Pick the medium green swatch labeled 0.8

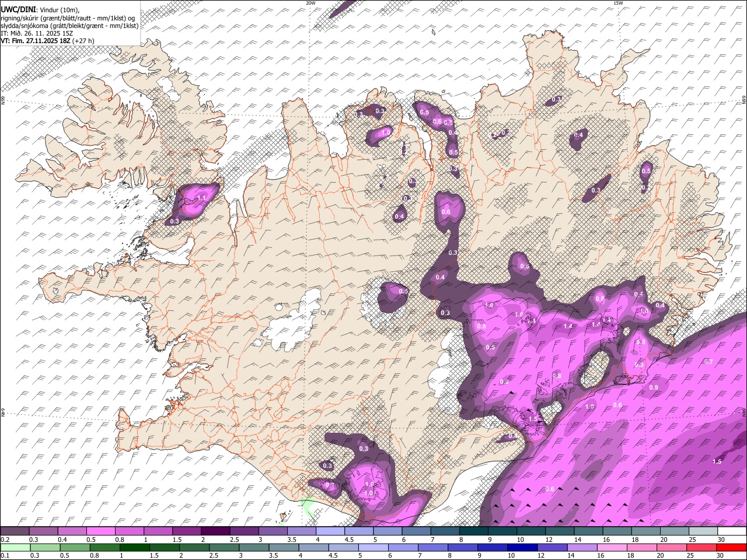pyautogui.click(x=105, y=547)
